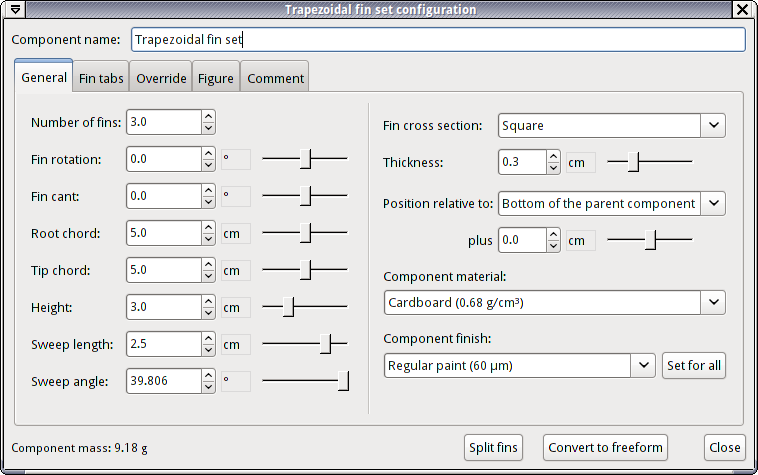This screenshot has height=475, width=758.
Task: Open the Position relative to dropdown
Action: (x=713, y=203)
